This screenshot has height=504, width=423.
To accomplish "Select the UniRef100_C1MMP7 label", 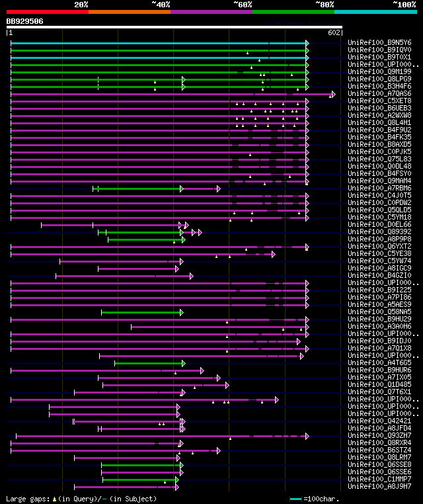I will pyautogui.click(x=379, y=480).
